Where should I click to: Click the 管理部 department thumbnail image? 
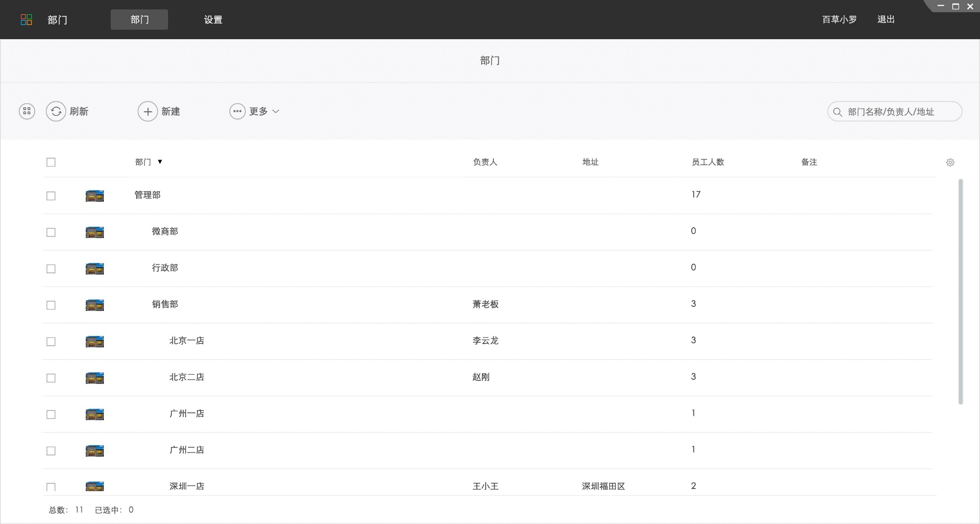[x=95, y=196]
